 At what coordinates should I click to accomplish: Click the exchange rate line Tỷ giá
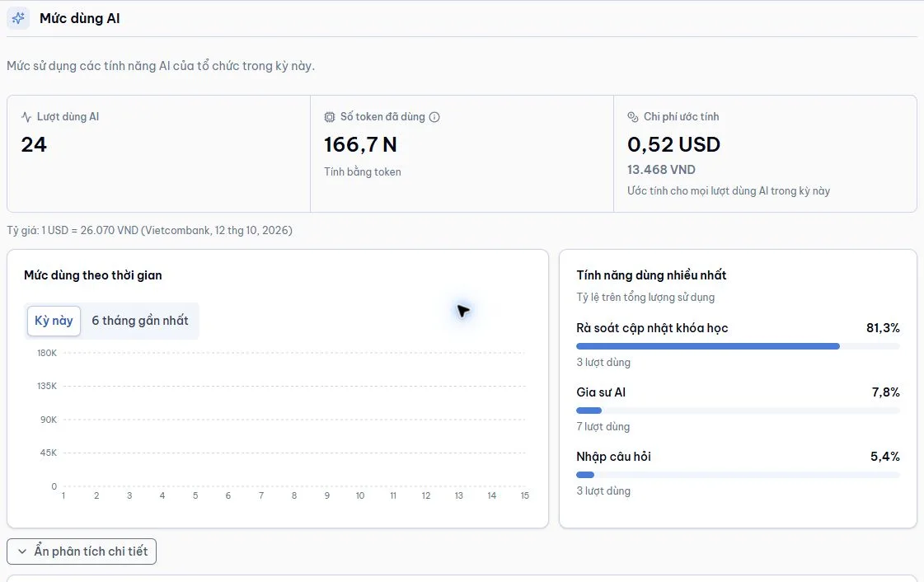click(x=150, y=230)
